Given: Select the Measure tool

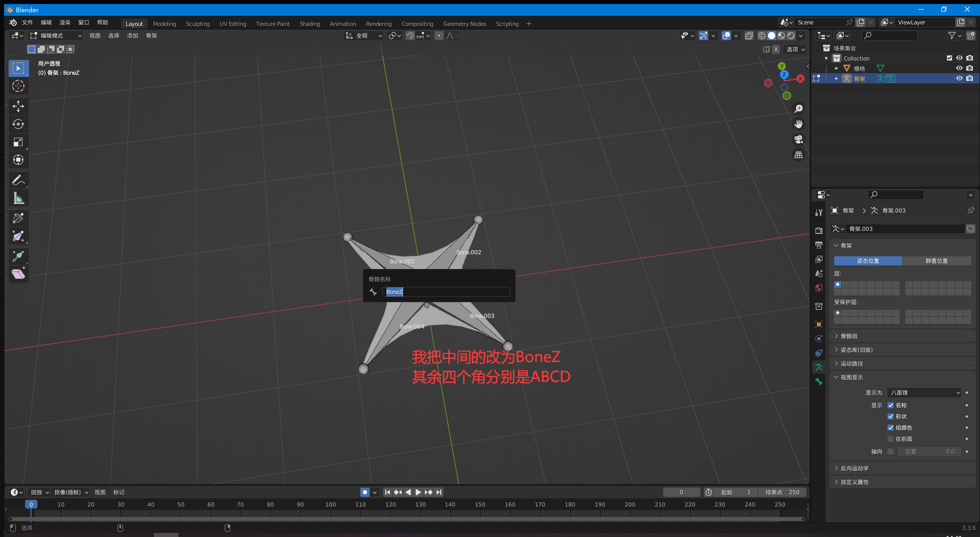Looking at the screenshot, I should click(18, 198).
